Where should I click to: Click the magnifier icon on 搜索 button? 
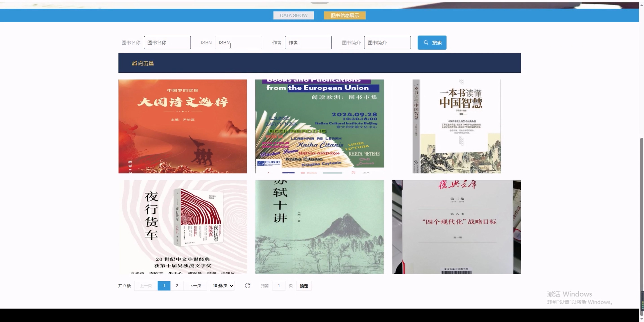pos(426,42)
